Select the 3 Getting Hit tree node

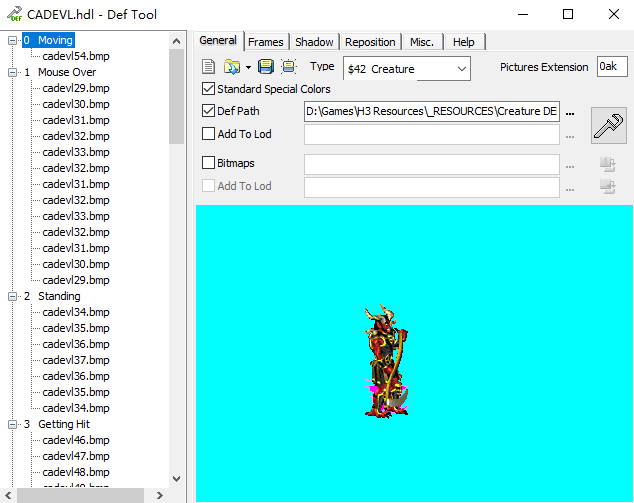[57, 424]
